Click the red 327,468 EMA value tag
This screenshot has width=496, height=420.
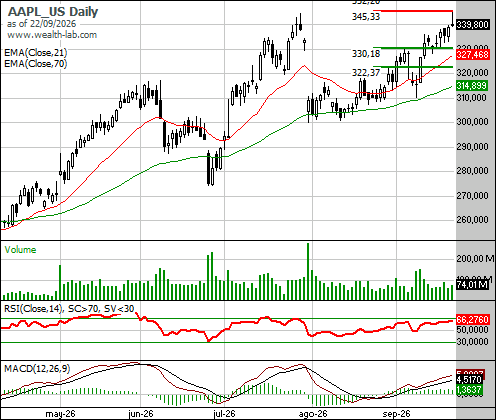473,55
